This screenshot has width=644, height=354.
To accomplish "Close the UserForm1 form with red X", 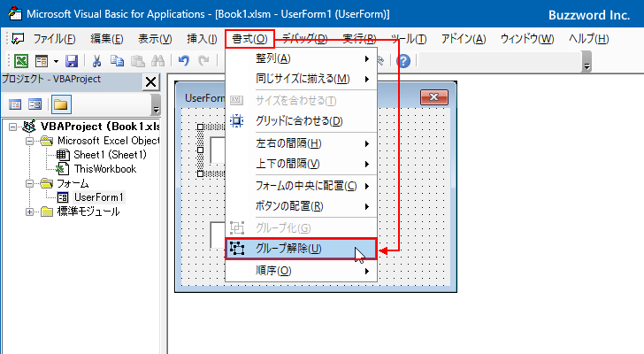I will 434,97.
